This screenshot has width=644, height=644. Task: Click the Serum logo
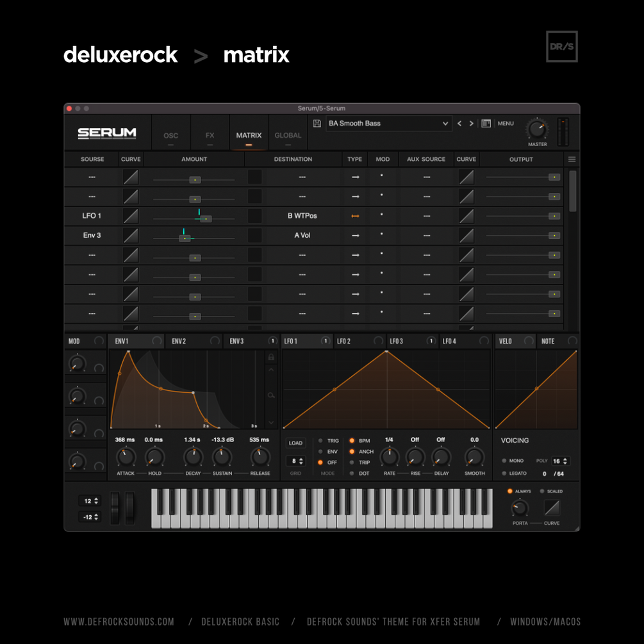click(x=107, y=133)
